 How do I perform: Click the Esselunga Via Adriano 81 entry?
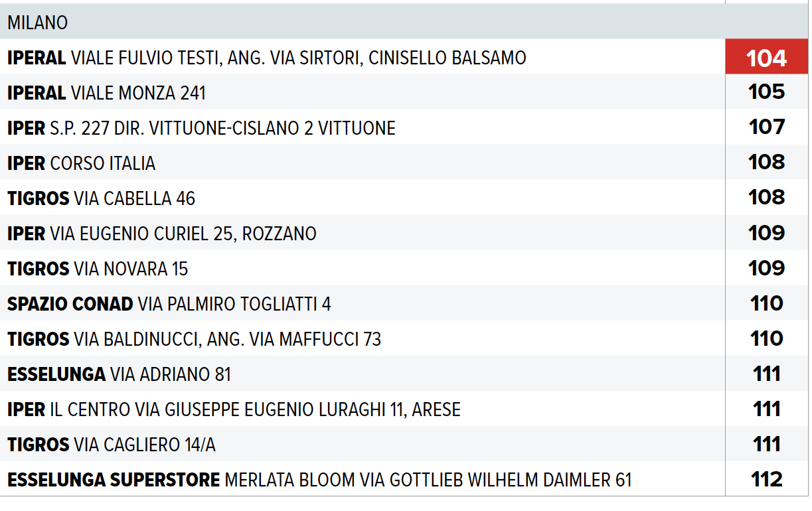click(x=119, y=374)
